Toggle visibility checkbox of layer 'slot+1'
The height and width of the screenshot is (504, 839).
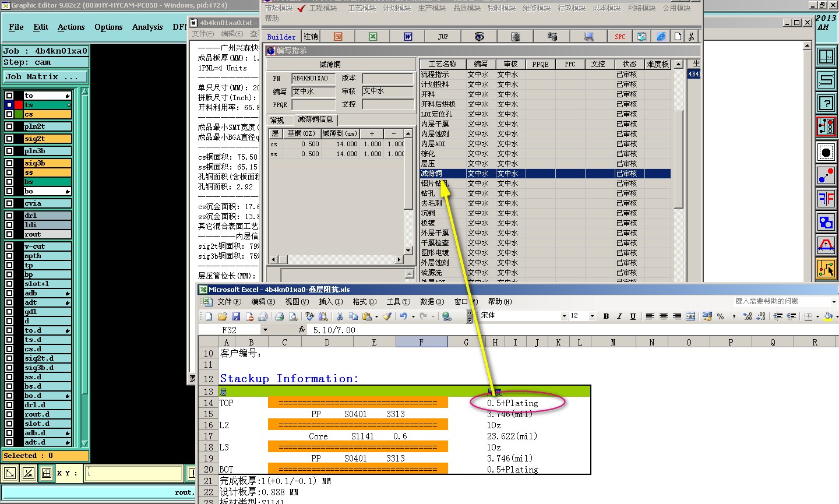(x=9, y=284)
